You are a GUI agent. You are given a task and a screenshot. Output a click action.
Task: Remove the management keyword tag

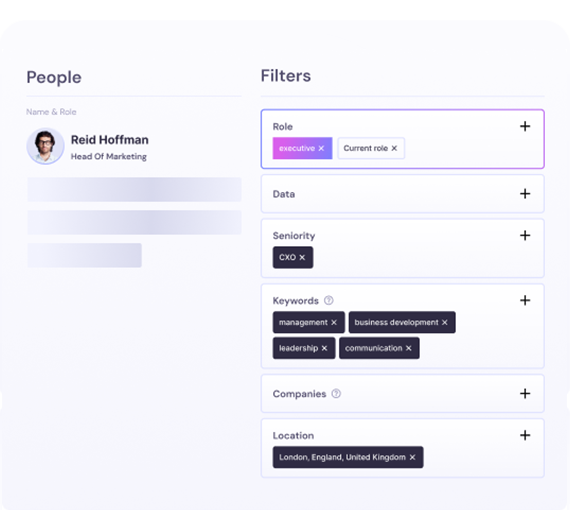pyautogui.click(x=334, y=322)
